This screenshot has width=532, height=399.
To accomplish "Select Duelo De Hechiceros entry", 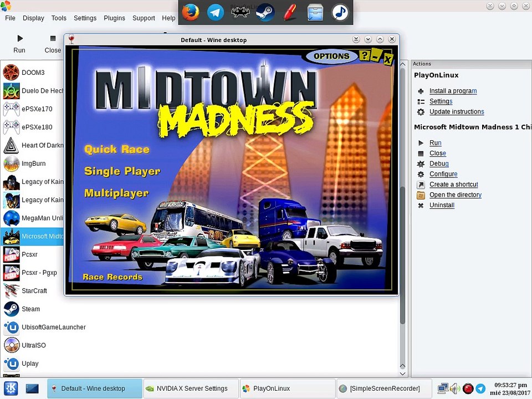I will click(x=32, y=91).
